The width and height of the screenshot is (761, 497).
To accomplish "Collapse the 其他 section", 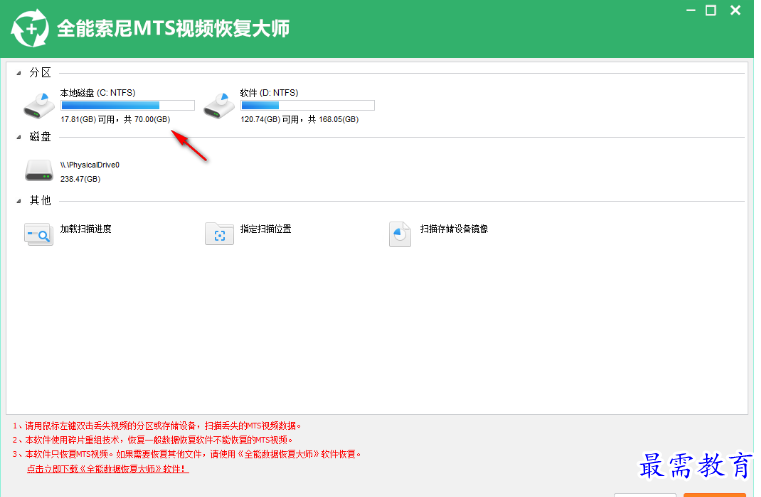I will (x=20, y=201).
